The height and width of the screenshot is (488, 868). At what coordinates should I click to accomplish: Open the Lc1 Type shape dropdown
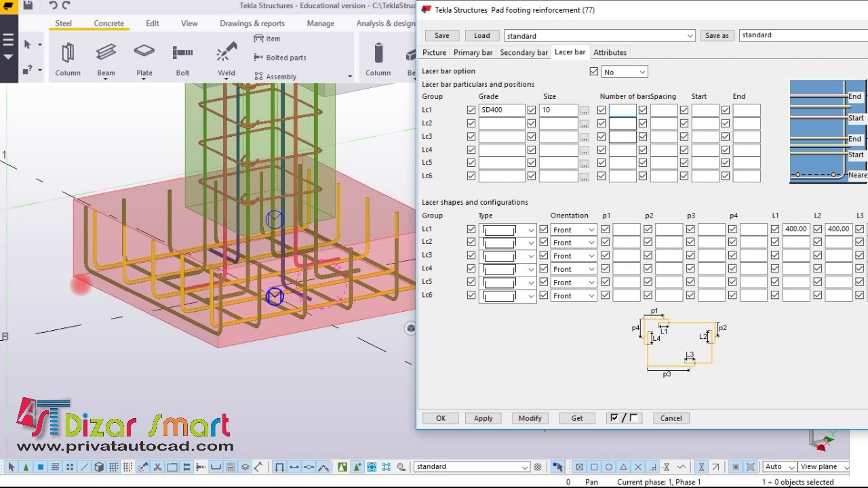point(507,230)
